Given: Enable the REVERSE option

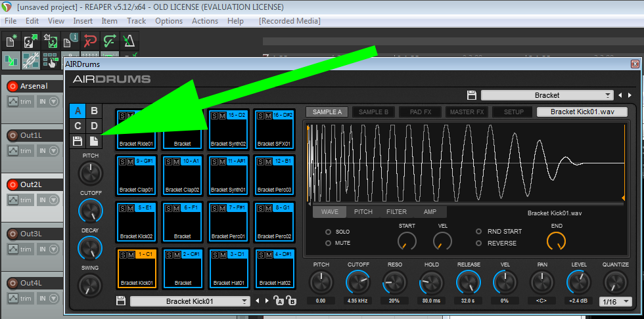Looking at the screenshot, I should click(479, 243).
